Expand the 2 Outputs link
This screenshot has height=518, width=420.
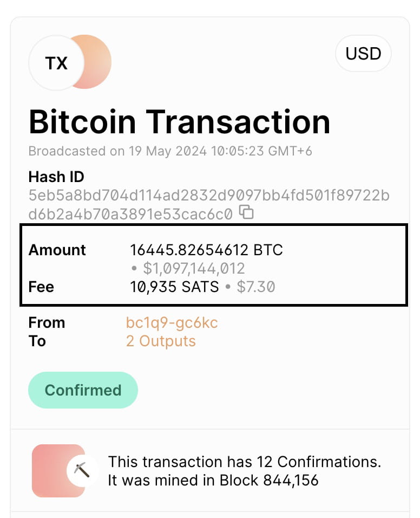161,341
